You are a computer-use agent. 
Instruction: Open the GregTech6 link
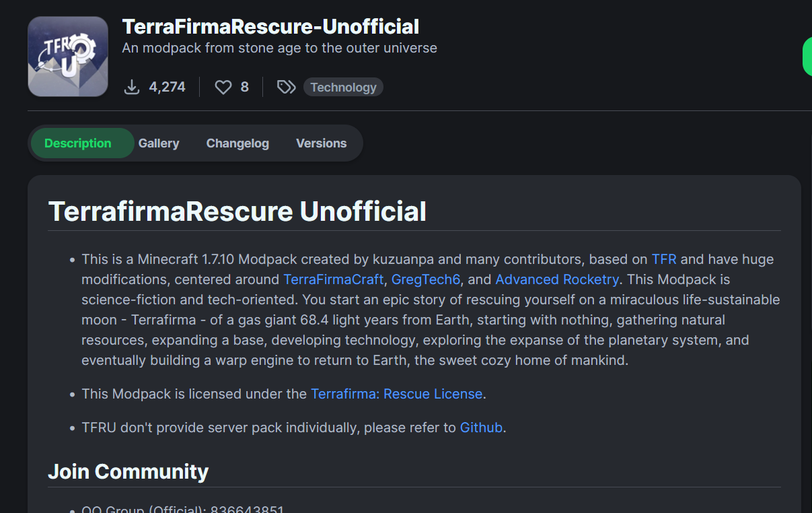point(425,279)
